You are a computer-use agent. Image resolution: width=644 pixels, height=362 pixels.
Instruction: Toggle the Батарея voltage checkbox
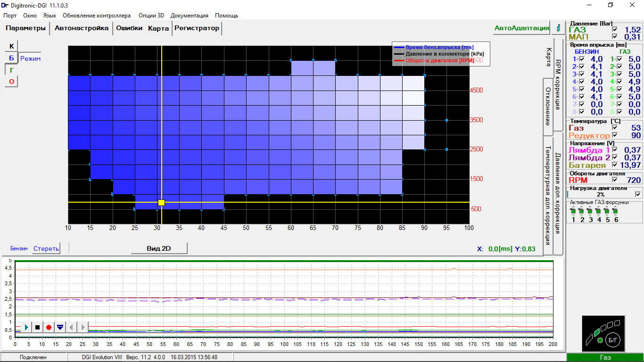point(614,165)
